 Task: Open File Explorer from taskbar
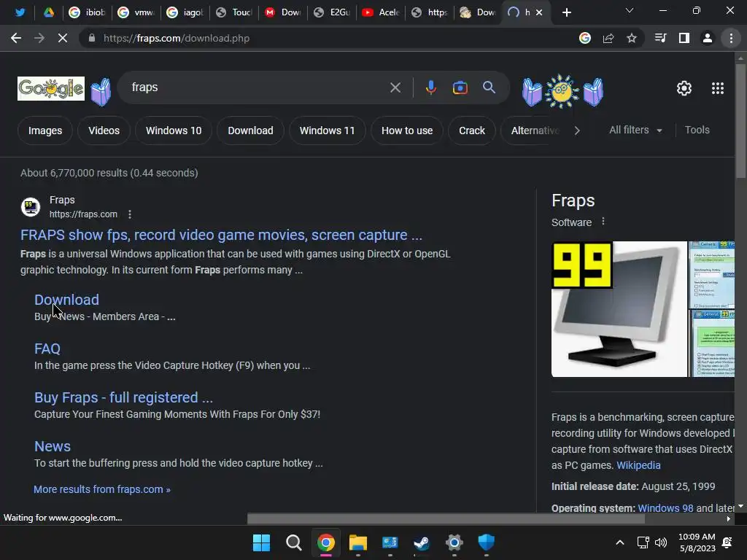tap(357, 542)
